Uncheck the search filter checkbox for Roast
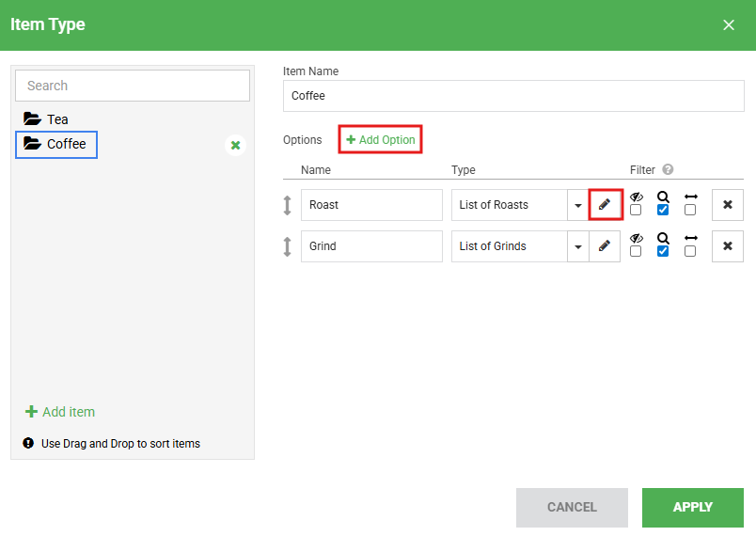Screen dimensions: 756x536 [x=663, y=210]
